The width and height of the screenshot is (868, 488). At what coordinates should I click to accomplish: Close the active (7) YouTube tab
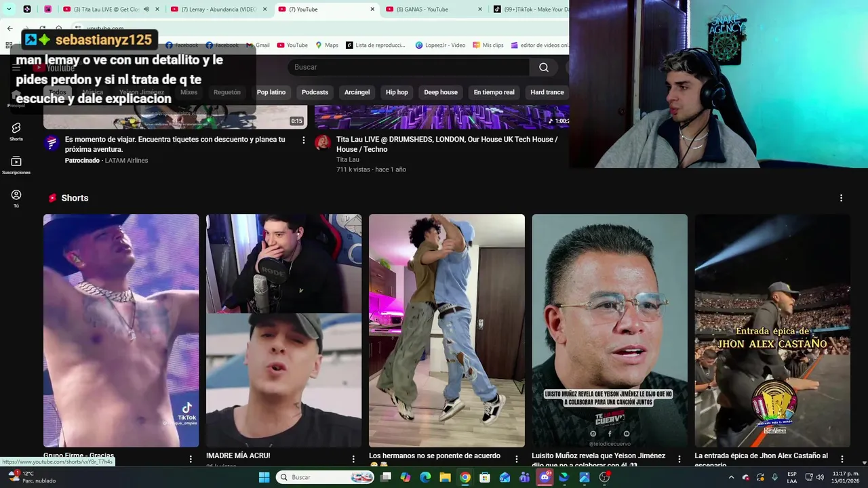[372, 9]
